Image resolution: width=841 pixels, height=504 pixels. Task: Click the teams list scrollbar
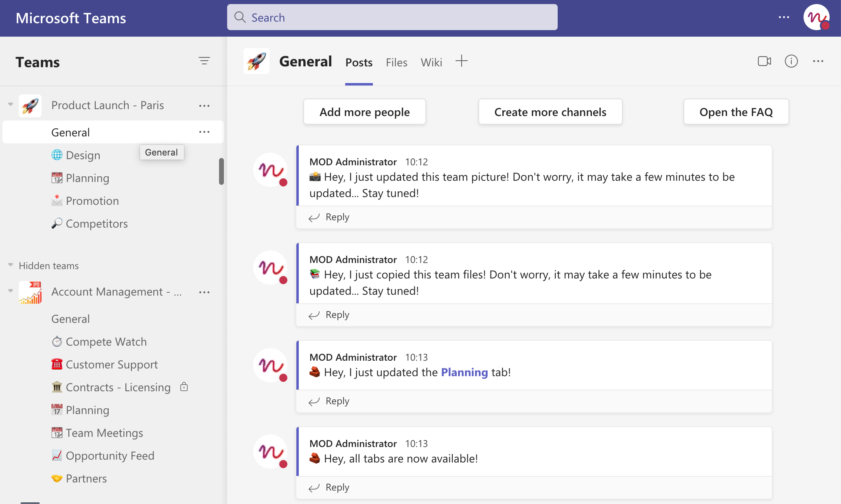click(x=221, y=171)
